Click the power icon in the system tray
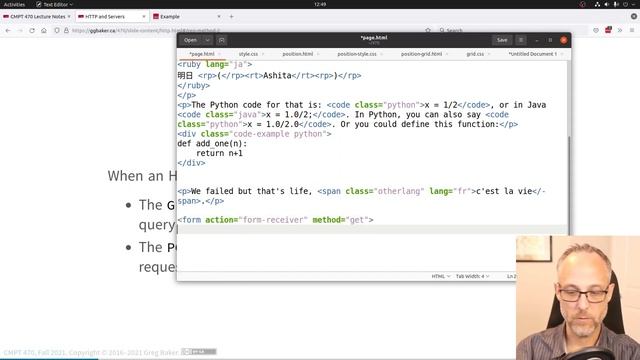The image size is (640, 360). click(x=625, y=4)
